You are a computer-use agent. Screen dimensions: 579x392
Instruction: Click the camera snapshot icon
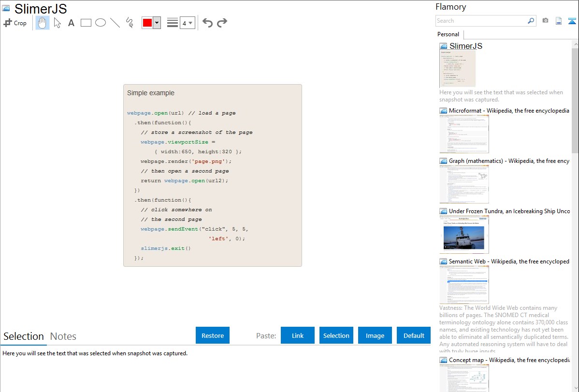[x=545, y=21]
